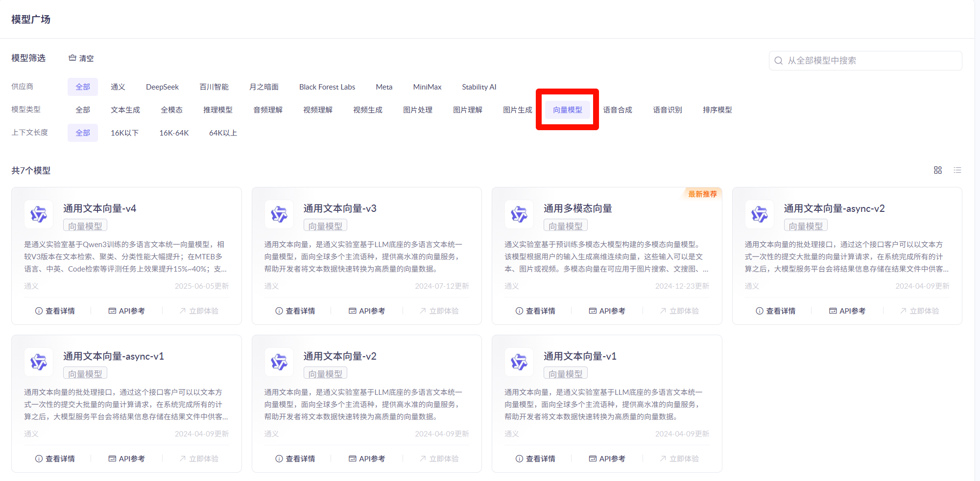This screenshot has height=481, width=980.
Task: Filter context length 64K以上
Action: (223, 133)
